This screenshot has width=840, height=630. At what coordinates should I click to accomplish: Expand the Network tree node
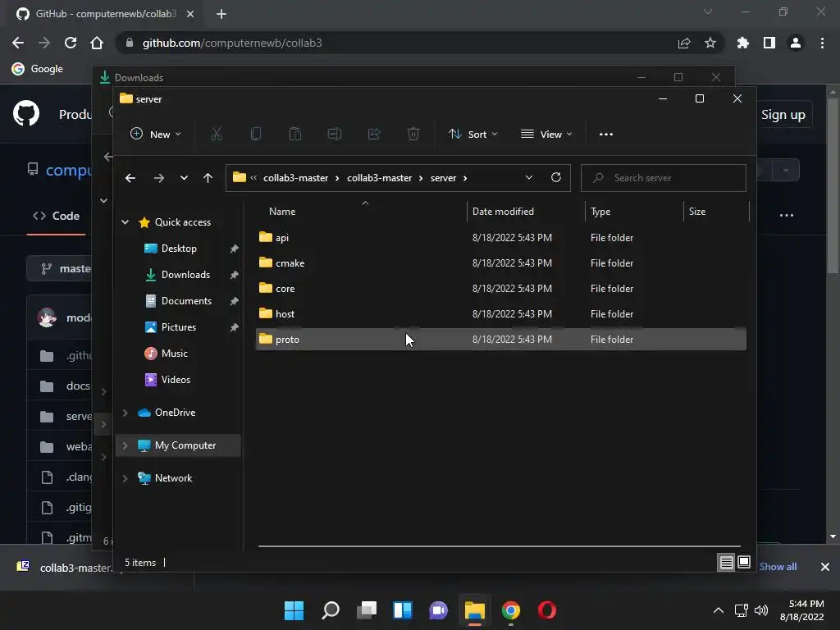[x=126, y=478]
